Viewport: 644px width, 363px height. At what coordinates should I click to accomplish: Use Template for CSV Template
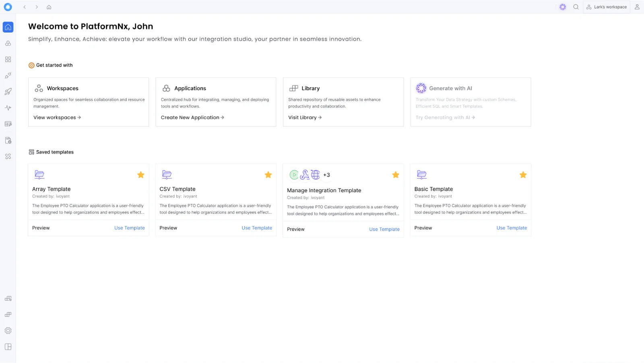click(257, 228)
